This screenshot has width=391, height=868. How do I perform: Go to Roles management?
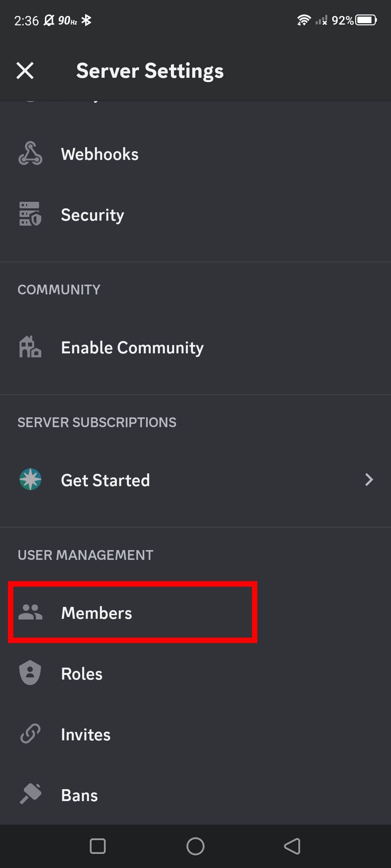[82, 674]
